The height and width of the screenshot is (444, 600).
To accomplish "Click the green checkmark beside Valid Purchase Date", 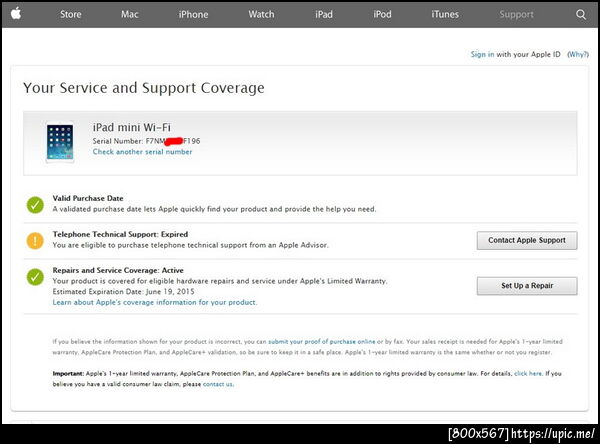I will pyautogui.click(x=35, y=205).
